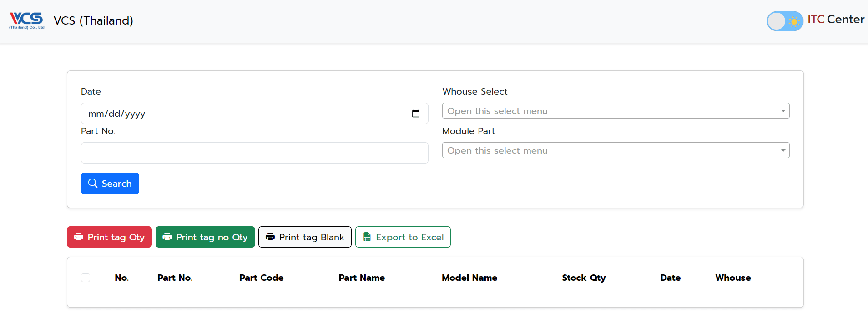Click the Excel file icon
Screen dimensions: 868x319
point(367,237)
